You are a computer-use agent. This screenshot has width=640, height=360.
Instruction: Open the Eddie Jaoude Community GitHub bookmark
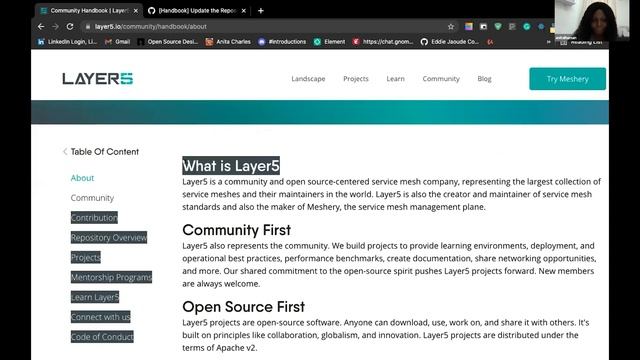click(x=450, y=42)
